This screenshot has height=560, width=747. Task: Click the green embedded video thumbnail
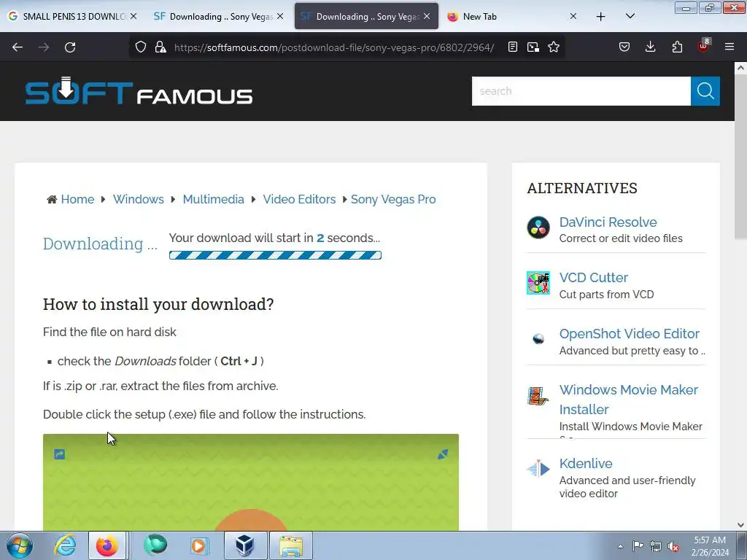251,482
